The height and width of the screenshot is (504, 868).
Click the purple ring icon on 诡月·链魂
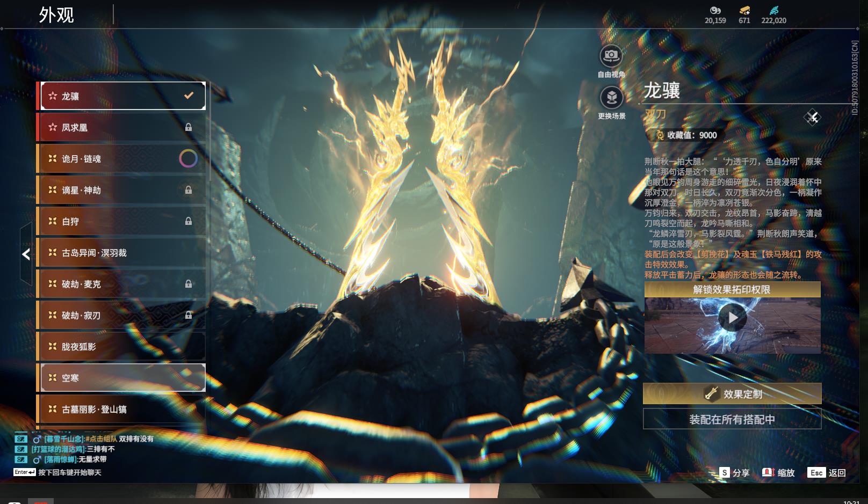[x=188, y=158]
